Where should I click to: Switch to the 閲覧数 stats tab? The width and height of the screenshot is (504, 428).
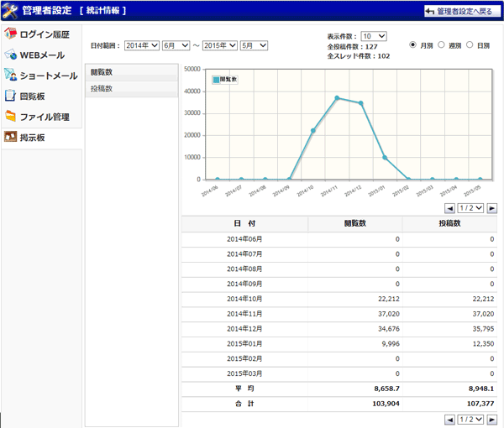tap(132, 73)
